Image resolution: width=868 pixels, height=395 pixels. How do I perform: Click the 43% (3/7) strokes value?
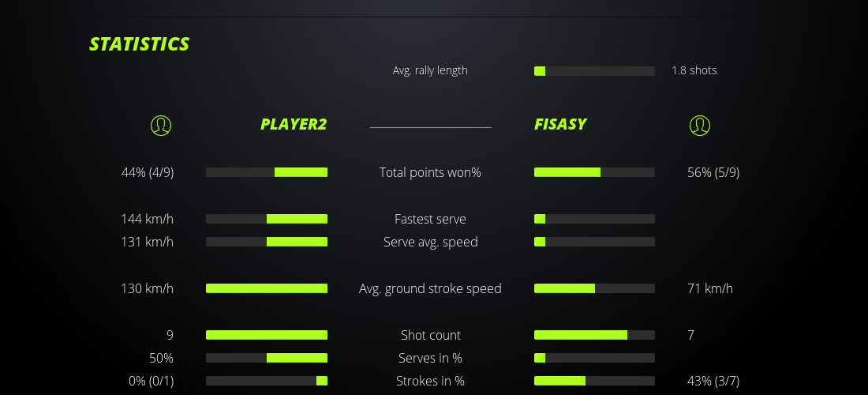pos(713,381)
